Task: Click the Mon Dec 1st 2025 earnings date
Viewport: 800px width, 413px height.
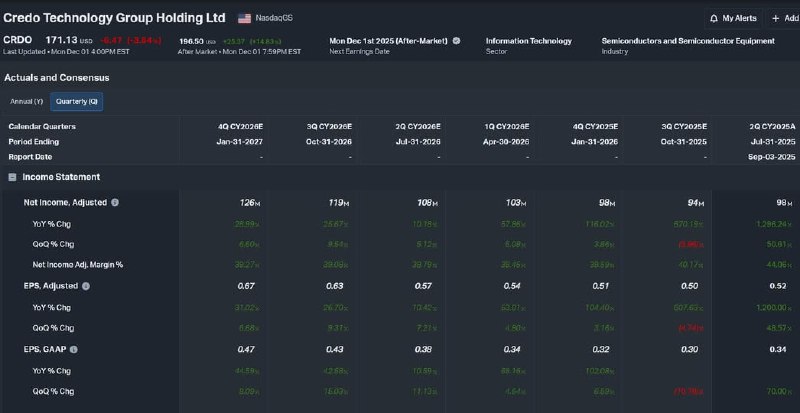Action: coord(388,41)
